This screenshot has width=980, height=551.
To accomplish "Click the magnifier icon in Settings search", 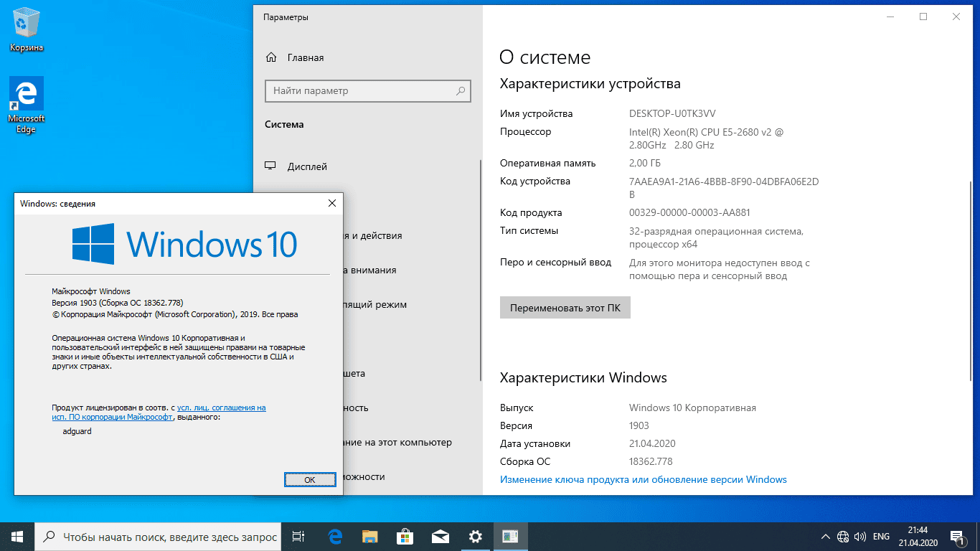I will 461,91.
